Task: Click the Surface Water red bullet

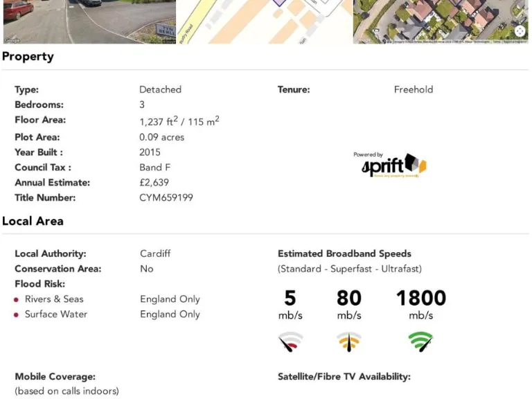Action: point(16,315)
